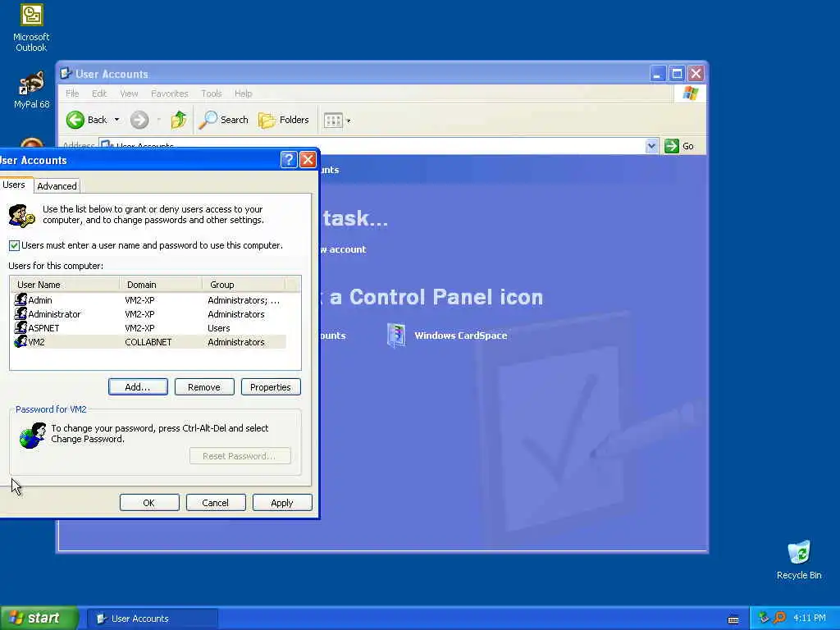
Task: Click the green Go button
Action: point(680,146)
